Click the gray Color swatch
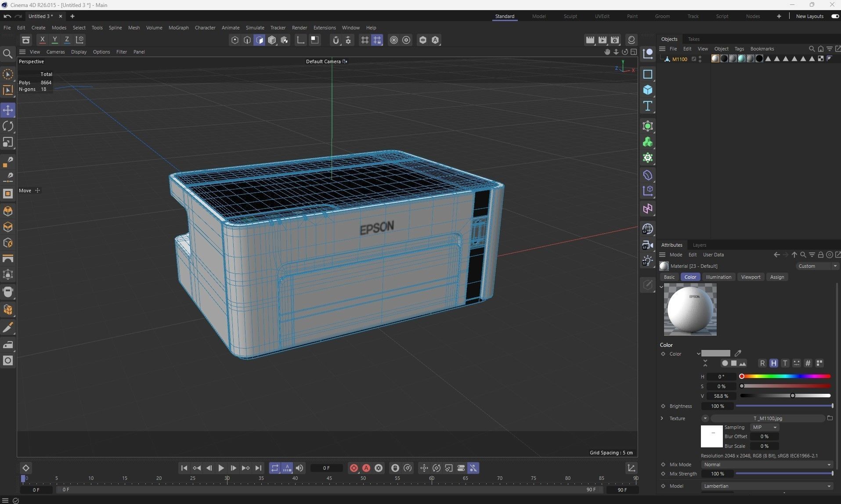Screen dimensions: 841x504 click(x=715, y=353)
